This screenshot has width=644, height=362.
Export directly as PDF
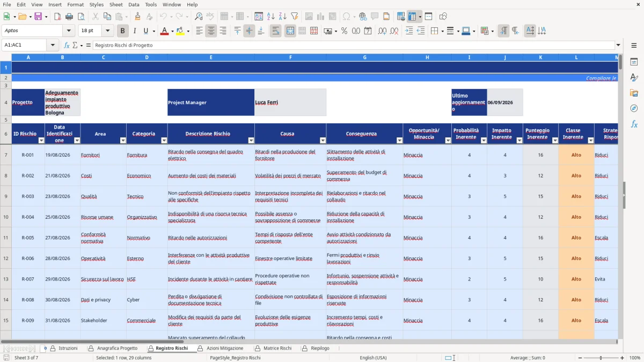tap(57, 17)
